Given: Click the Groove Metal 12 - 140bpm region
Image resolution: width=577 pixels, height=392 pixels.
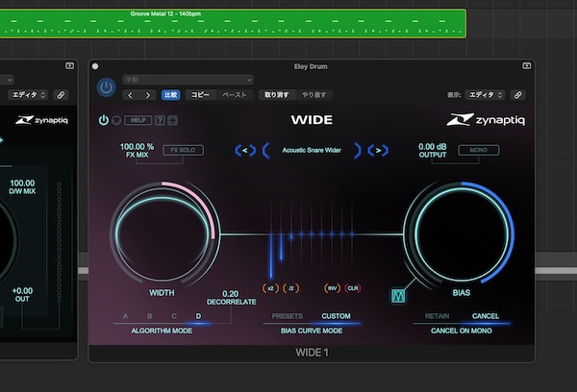Looking at the screenshot, I should click(x=233, y=23).
